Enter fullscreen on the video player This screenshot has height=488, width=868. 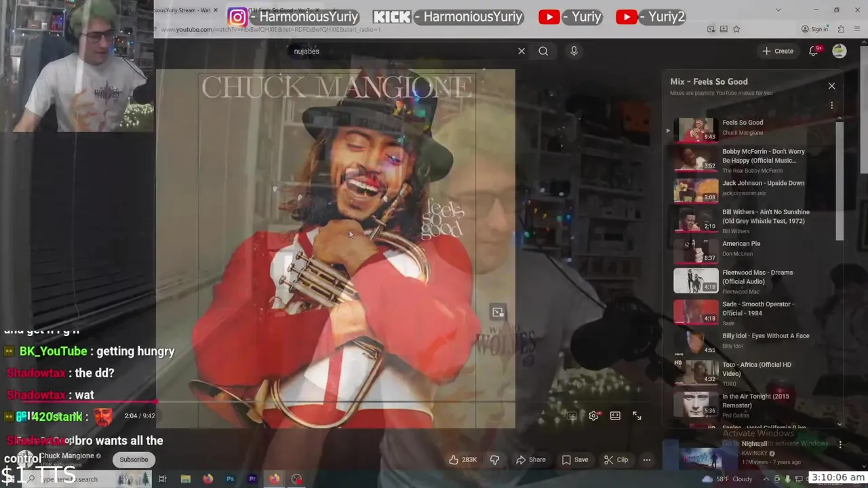click(x=637, y=415)
